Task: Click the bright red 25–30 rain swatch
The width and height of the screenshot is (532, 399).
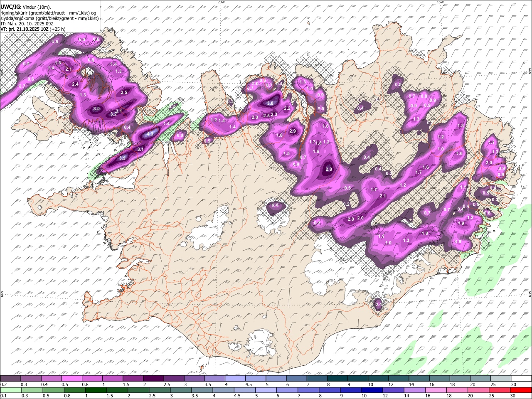Action: tap(521, 390)
